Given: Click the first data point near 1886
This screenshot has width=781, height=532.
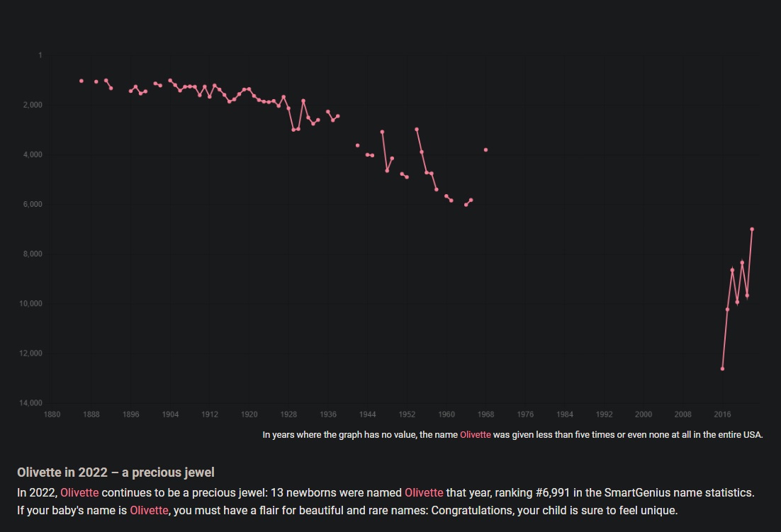Looking at the screenshot, I should pos(82,81).
